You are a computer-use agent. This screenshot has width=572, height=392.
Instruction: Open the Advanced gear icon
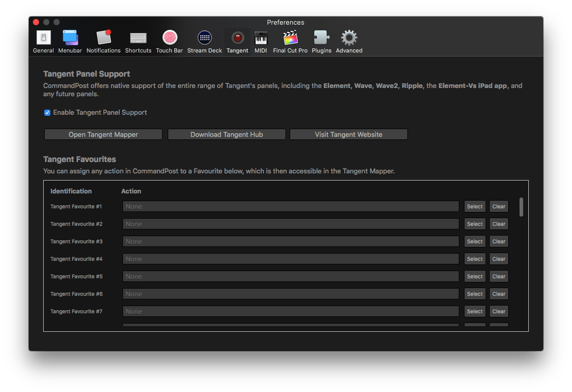click(349, 38)
